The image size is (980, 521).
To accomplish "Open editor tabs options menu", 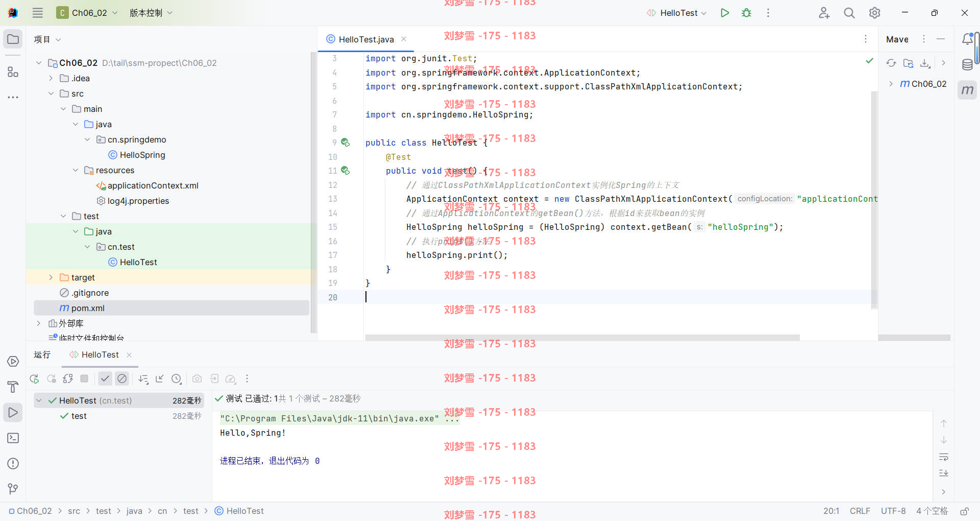I will (866, 39).
